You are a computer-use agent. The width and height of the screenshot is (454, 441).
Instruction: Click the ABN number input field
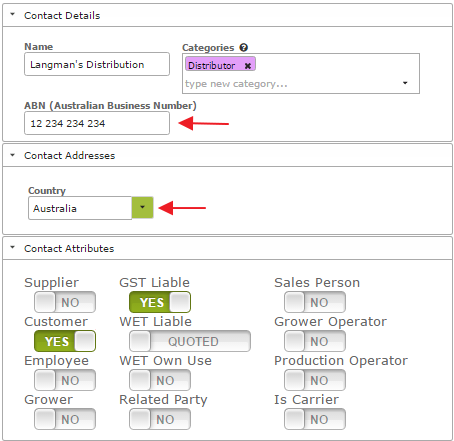point(97,123)
